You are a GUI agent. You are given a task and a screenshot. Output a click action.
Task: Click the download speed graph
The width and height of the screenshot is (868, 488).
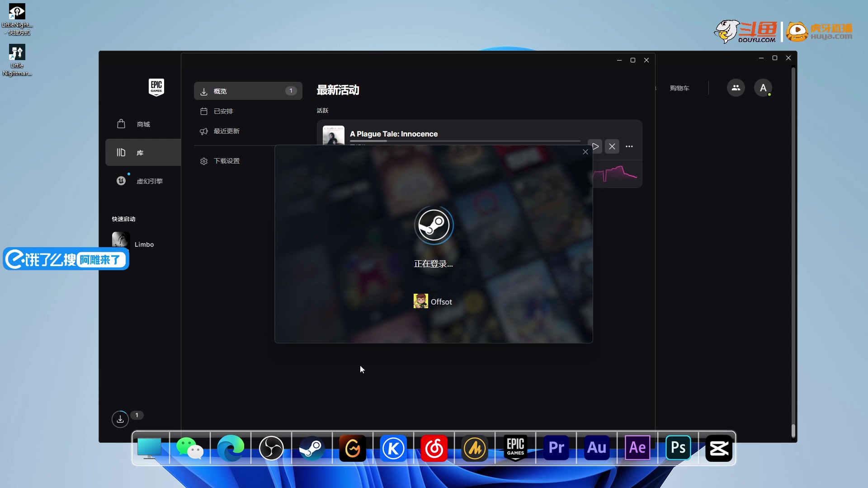tap(615, 174)
